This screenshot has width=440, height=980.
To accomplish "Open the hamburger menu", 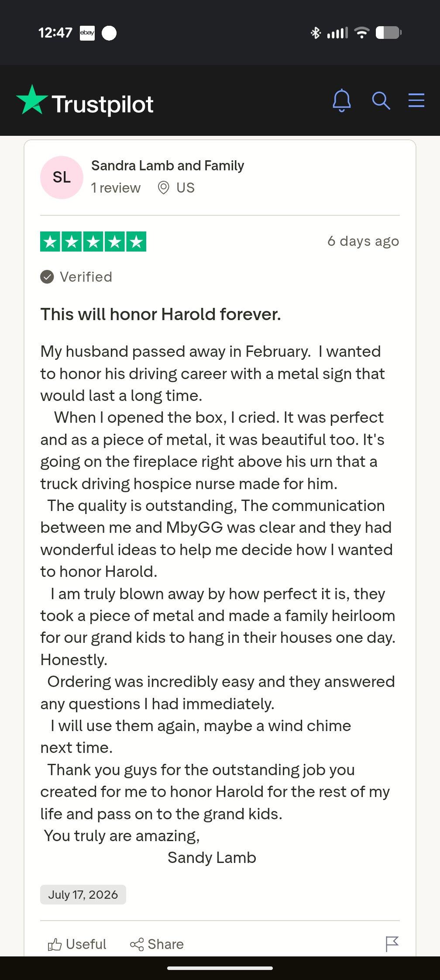I will coord(416,100).
